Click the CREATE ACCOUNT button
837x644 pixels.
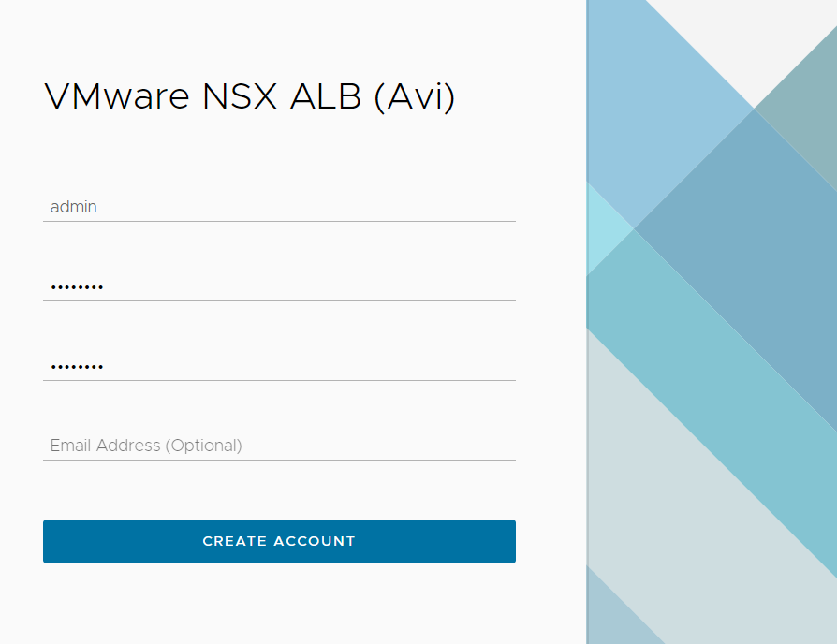279,541
